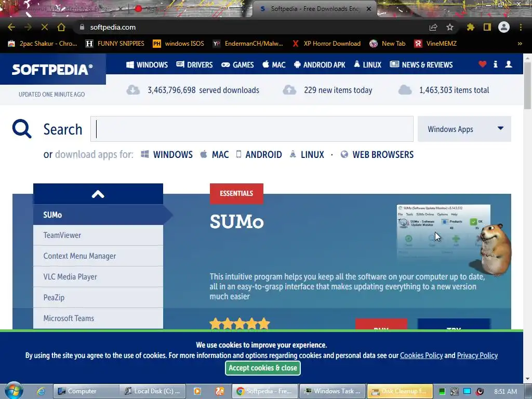Select SUMo in the essentials list

[98, 215]
